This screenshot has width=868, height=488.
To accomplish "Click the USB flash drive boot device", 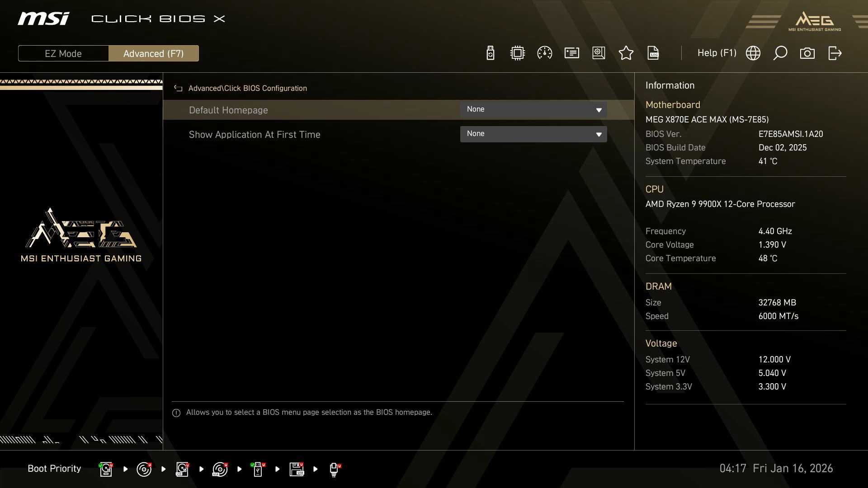I will click(x=258, y=469).
